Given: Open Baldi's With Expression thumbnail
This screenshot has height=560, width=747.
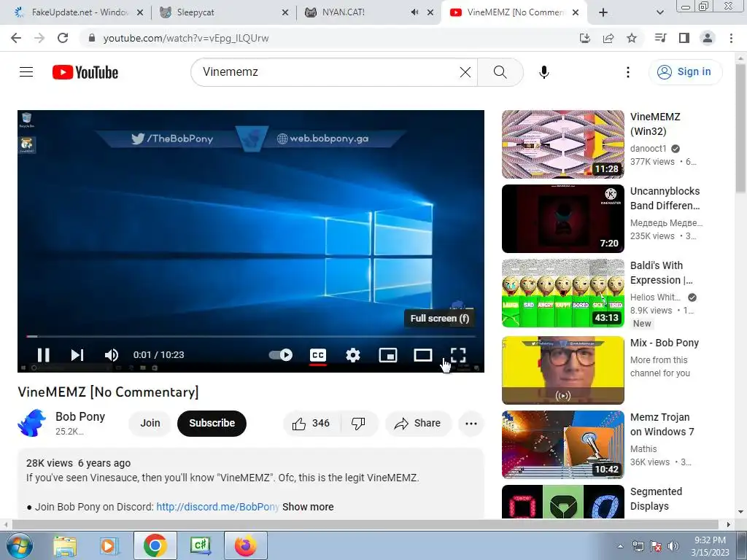Looking at the screenshot, I should 562,293.
